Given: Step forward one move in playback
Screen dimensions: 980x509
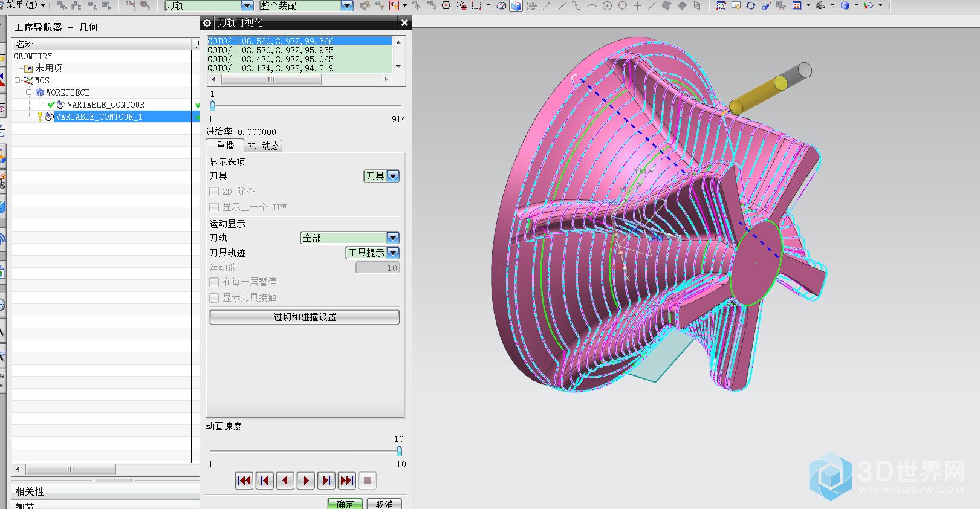Looking at the screenshot, I should [326, 481].
